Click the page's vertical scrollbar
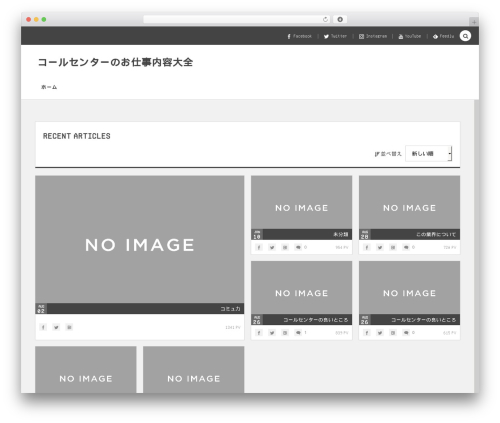500x423 pixels. point(476,246)
